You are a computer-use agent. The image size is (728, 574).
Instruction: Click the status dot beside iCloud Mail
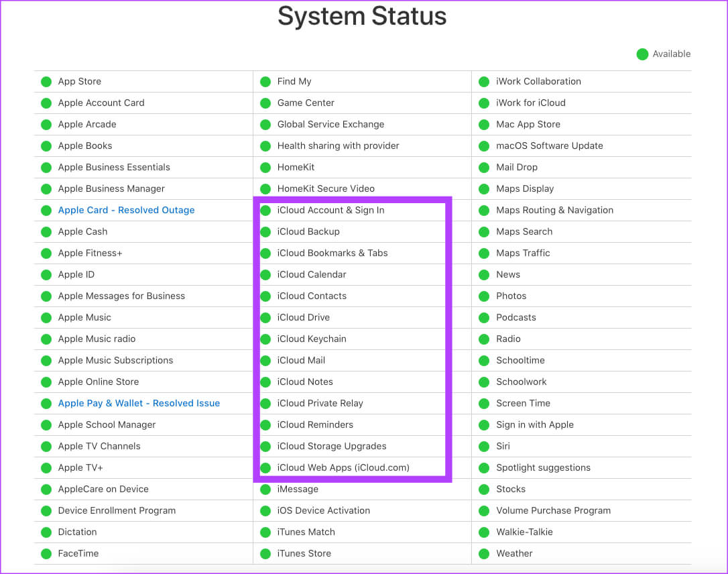click(265, 360)
